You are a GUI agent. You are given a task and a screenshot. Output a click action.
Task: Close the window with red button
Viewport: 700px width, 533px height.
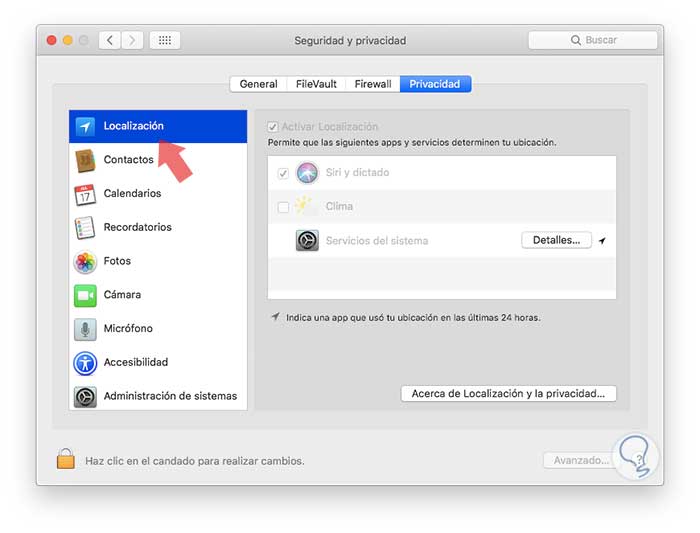coord(52,40)
